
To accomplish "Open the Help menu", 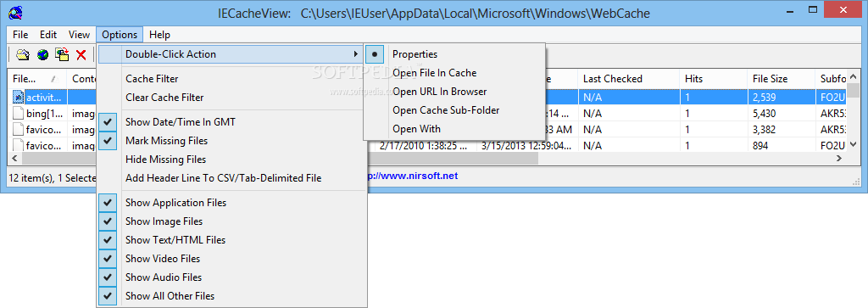I will 159,35.
